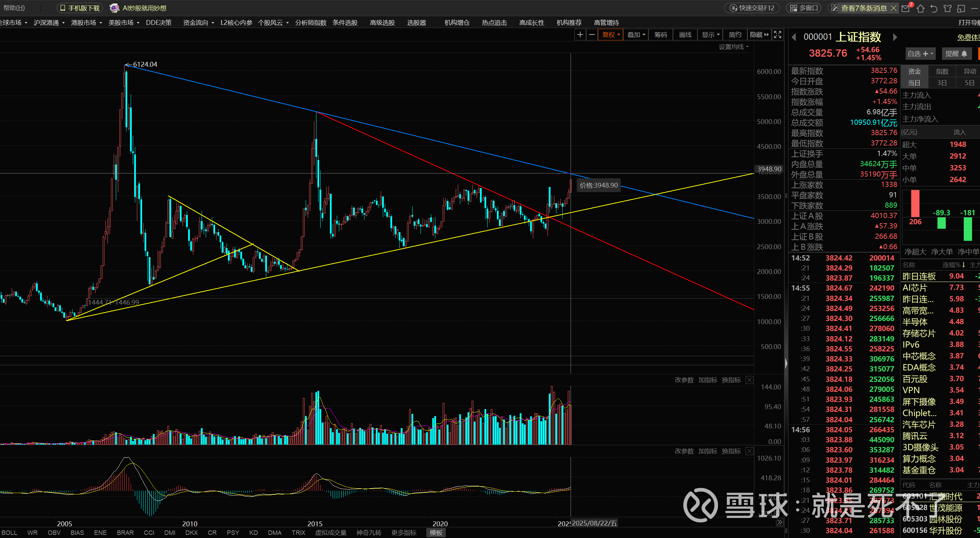Open quick trade F12 button
This screenshot has height=538, width=980.
coord(752,8)
